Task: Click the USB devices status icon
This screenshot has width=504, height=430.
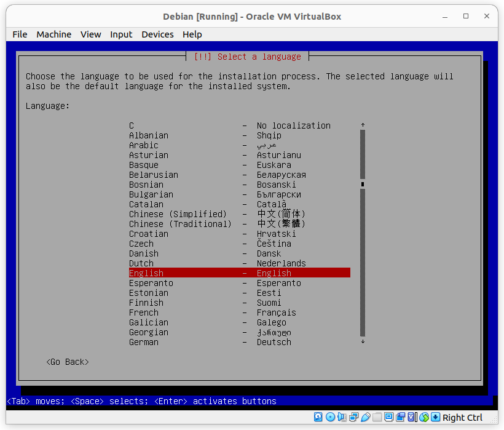Action: coord(364,417)
